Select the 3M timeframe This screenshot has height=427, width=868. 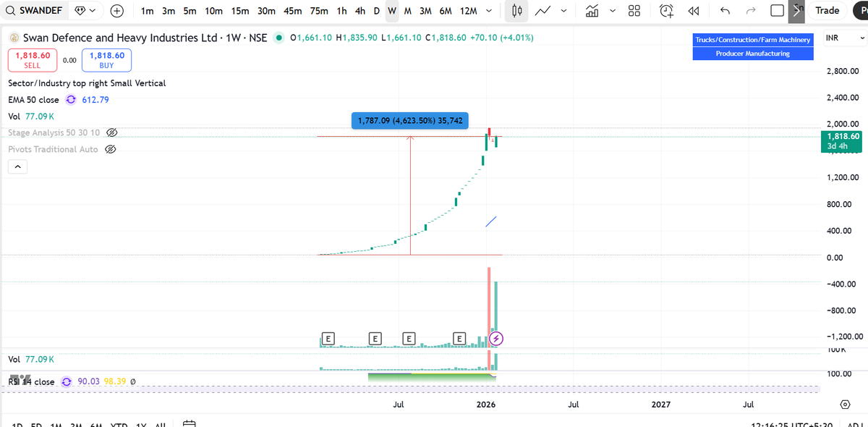(x=425, y=11)
